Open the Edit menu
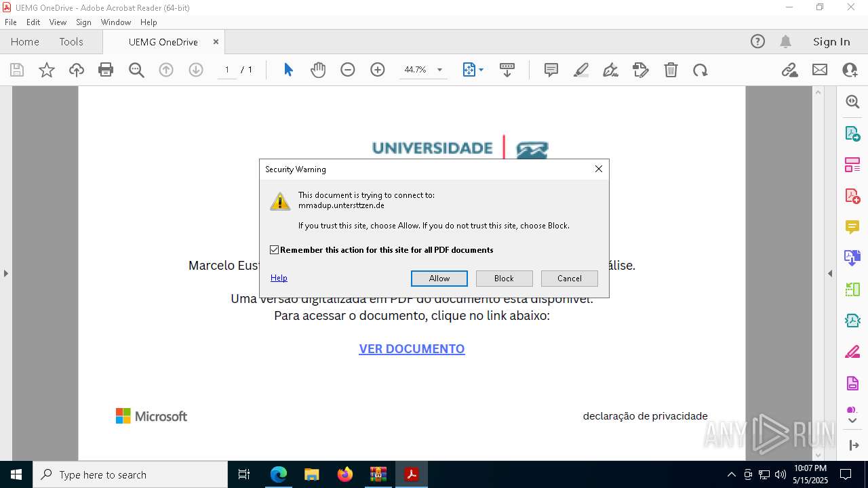Viewport: 868px width, 488px height. [33, 22]
